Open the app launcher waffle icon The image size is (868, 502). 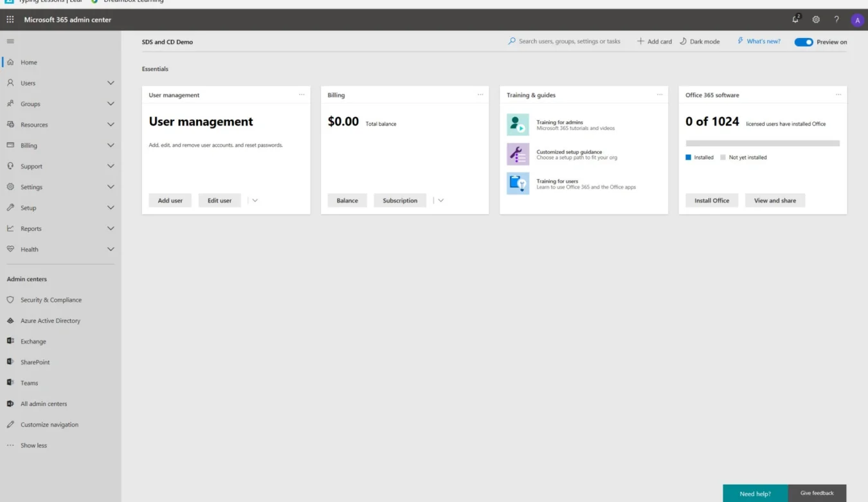point(10,19)
